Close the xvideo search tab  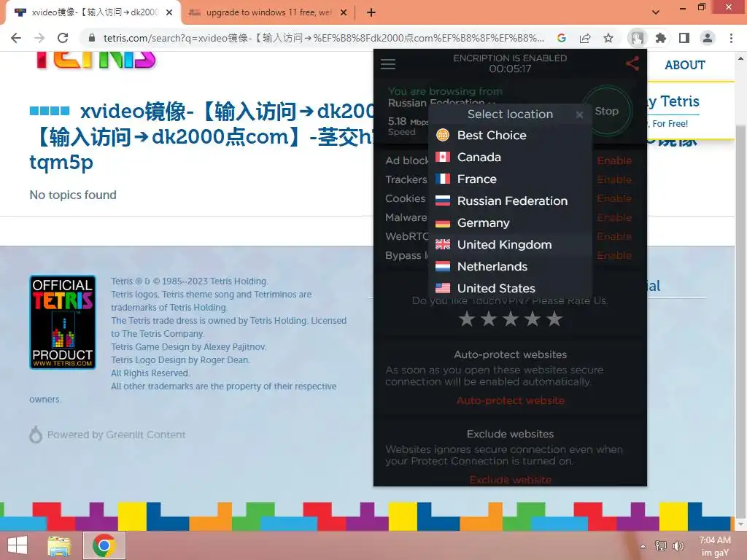tap(169, 13)
